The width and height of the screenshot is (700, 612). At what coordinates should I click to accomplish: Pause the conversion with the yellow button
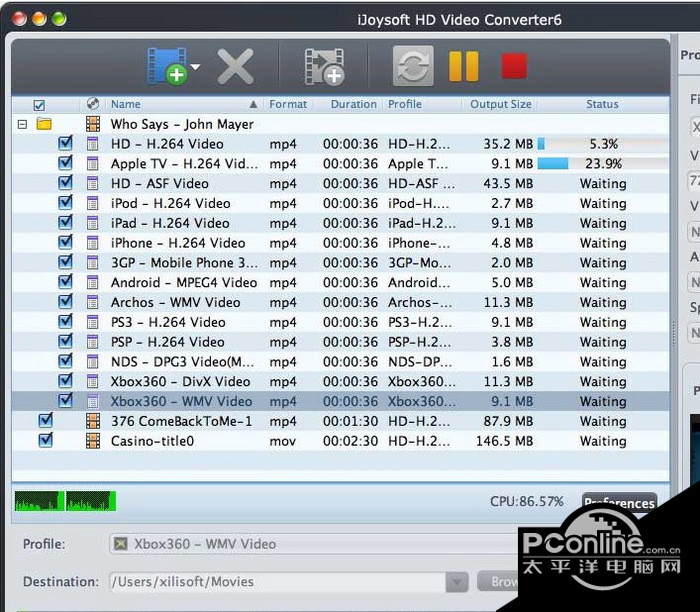tap(463, 66)
